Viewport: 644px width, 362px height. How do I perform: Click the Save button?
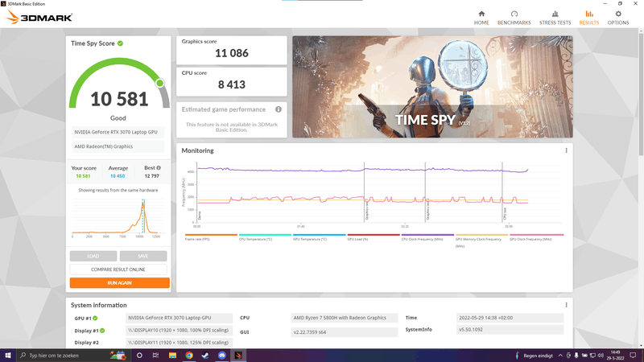(143, 256)
